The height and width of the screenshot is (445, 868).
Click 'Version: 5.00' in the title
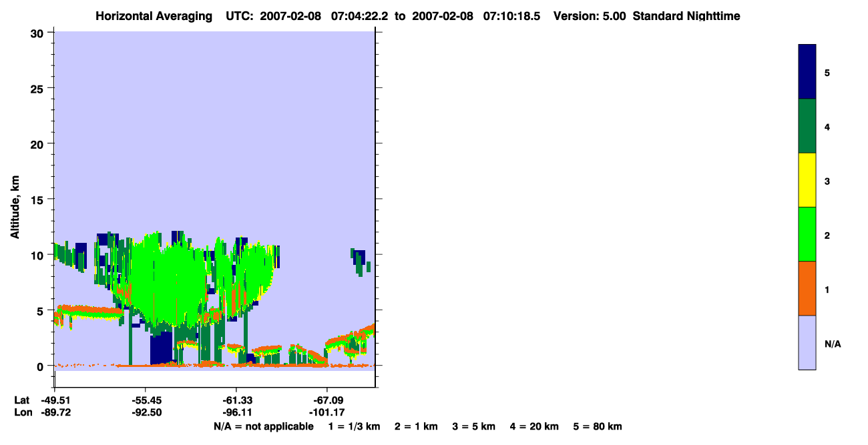[x=590, y=16]
